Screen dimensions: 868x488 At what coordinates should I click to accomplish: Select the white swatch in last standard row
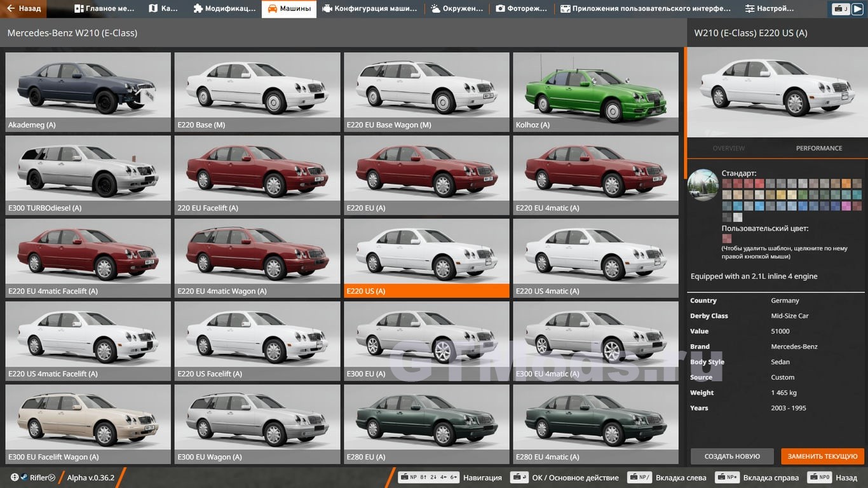point(738,217)
